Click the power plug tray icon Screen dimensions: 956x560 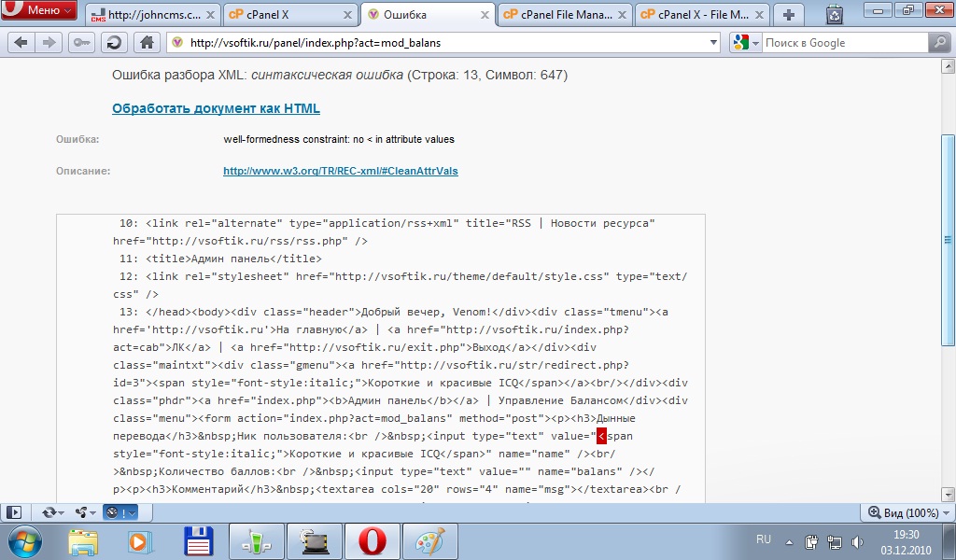click(x=811, y=541)
